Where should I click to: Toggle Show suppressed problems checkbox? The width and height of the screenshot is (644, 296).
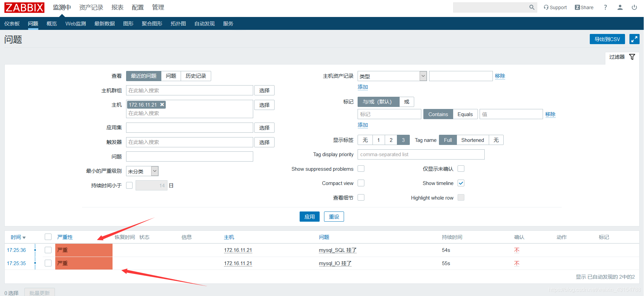coord(361,169)
